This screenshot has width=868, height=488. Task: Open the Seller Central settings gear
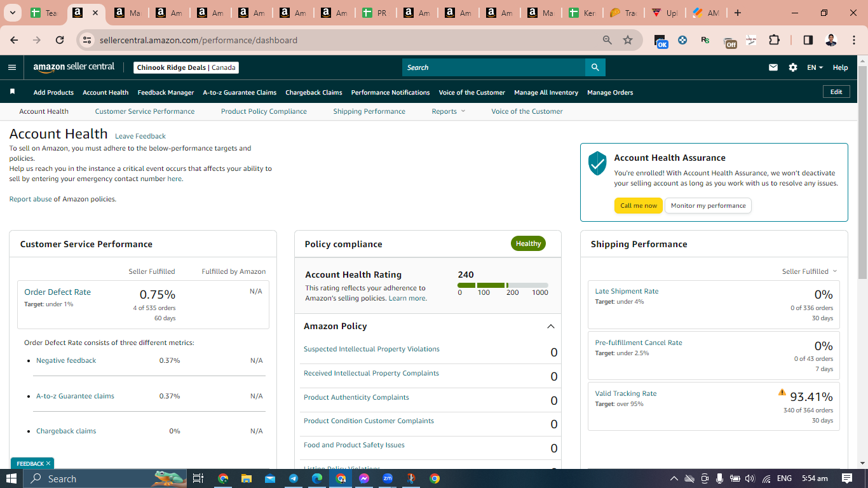[x=793, y=67]
